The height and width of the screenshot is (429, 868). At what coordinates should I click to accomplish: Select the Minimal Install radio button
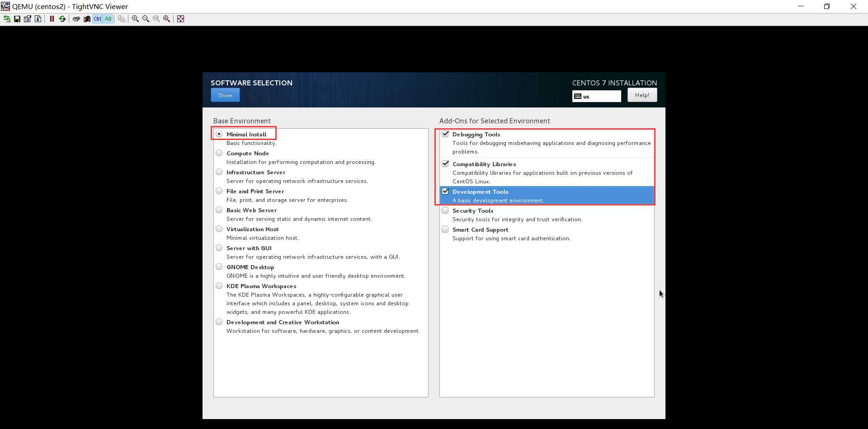pyautogui.click(x=219, y=134)
